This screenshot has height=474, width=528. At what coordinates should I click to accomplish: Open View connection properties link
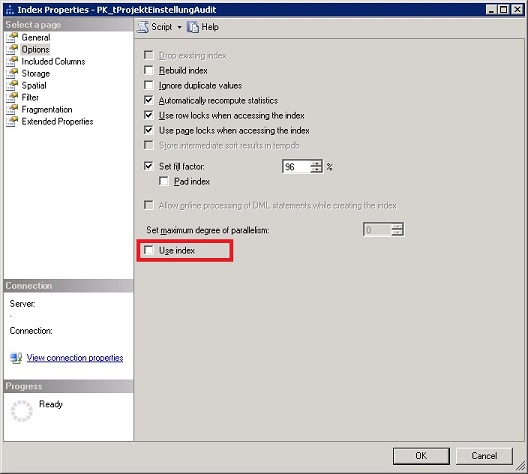click(x=75, y=358)
